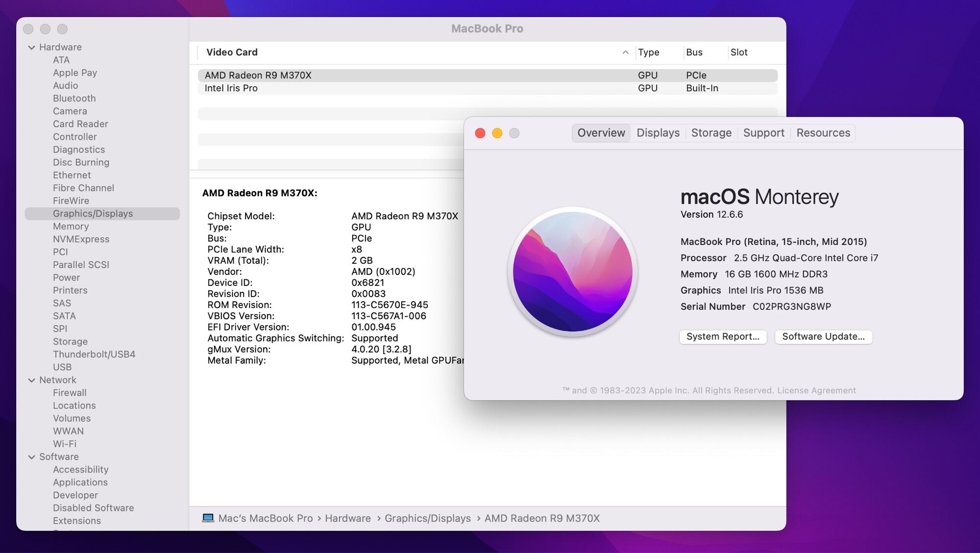Image resolution: width=980 pixels, height=553 pixels.
Task: Collapse the Hardware section in the sidebar
Action: [32, 47]
